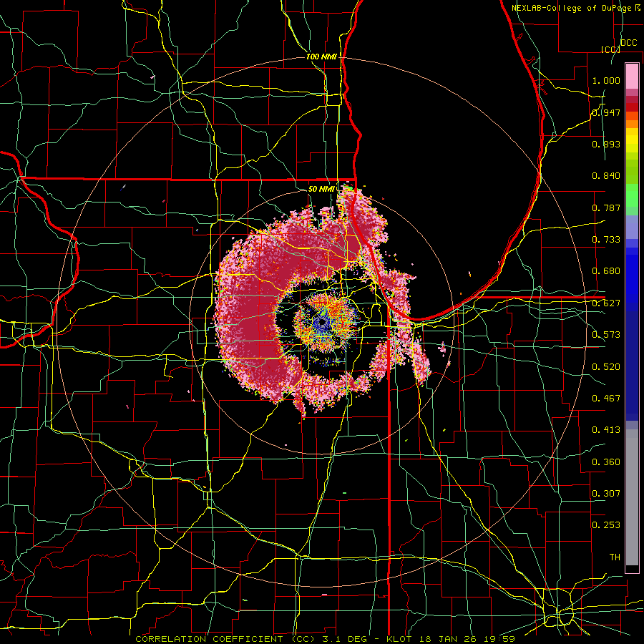Click the 0.467 color scale value
Viewport: 644px width, 644px height.
click(606, 399)
